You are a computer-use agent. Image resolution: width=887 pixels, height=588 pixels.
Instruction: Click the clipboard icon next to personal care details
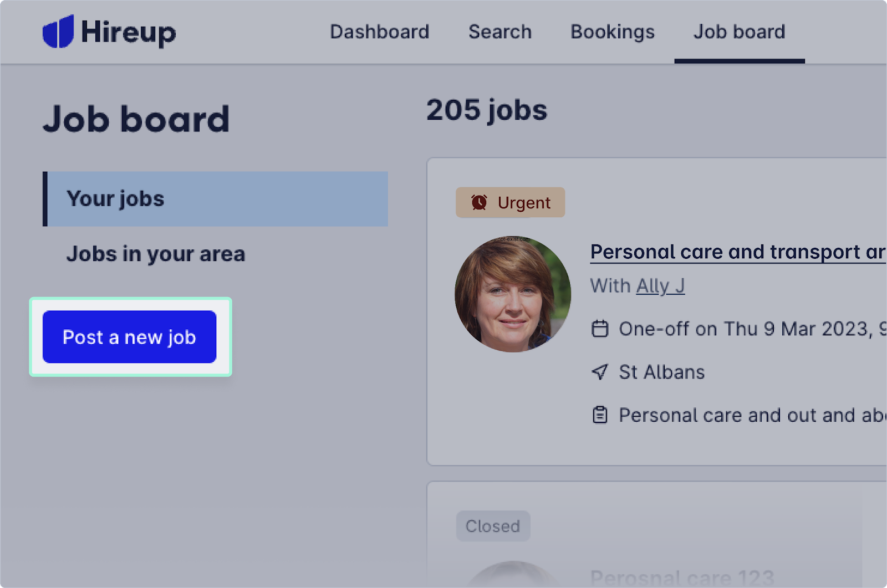click(600, 415)
